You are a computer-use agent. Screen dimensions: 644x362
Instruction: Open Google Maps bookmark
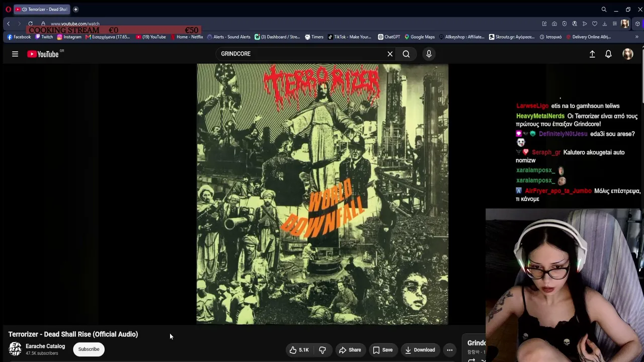pos(419,37)
